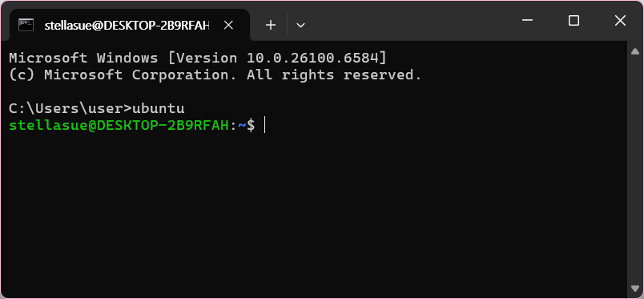The width and height of the screenshot is (644, 299).
Task: Click the text cursor after the dollar sign
Action: click(x=265, y=125)
